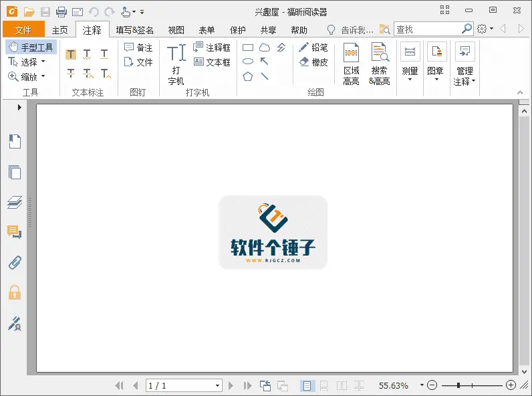
Task: Switch to single page view mode
Action: coord(307,386)
